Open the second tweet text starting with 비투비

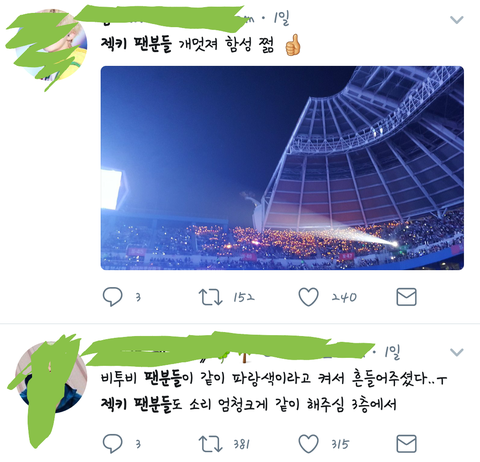tap(273, 391)
